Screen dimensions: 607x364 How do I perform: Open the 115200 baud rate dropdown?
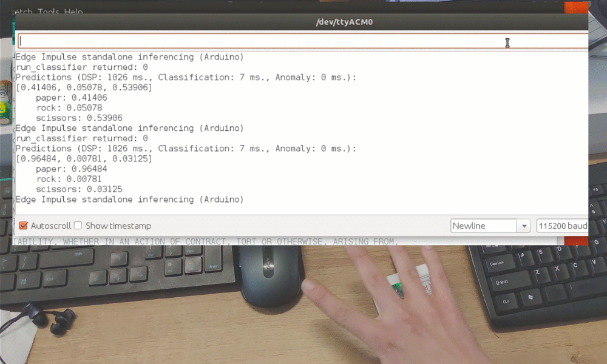pyautogui.click(x=562, y=226)
